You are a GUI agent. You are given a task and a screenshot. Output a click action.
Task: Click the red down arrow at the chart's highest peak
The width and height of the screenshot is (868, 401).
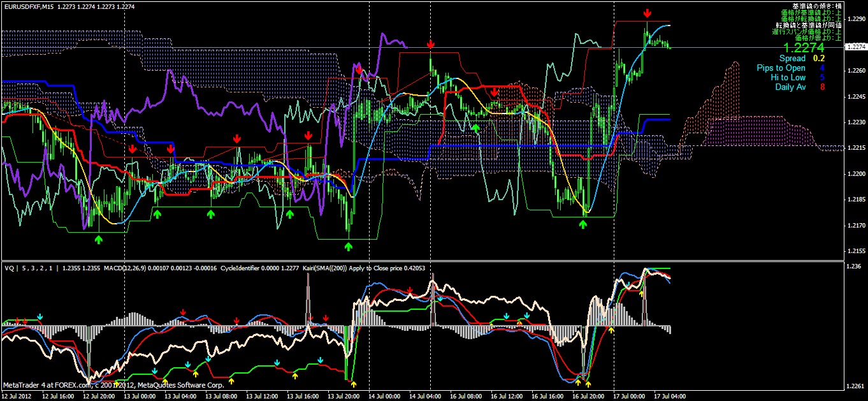[x=647, y=13]
